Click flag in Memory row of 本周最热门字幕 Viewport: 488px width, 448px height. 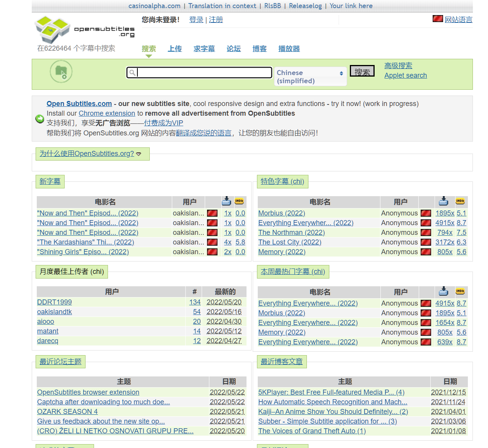coord(426,332)
